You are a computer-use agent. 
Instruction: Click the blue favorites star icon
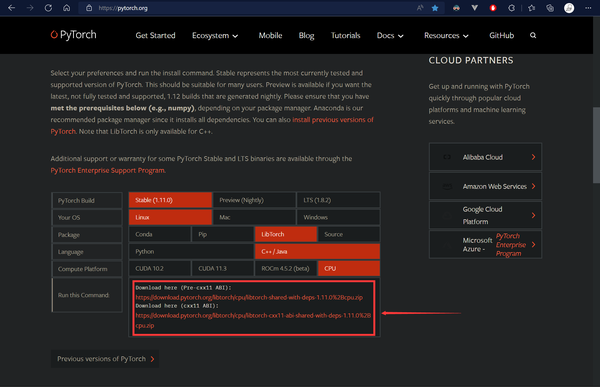tap(435, 8)
